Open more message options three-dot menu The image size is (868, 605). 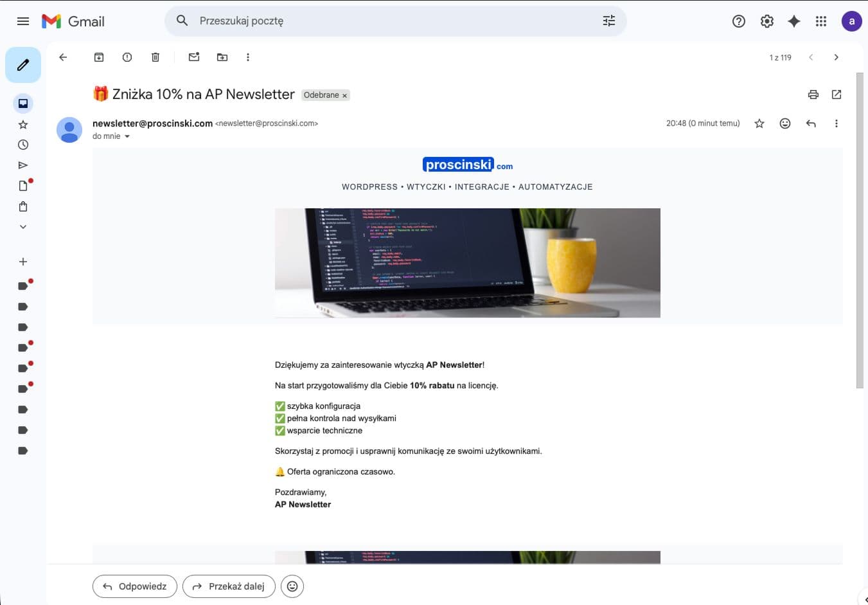(x=837, y=123)
